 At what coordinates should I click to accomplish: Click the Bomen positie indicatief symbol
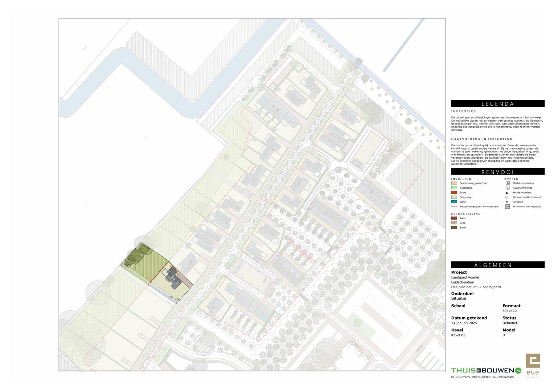[507, 197]
